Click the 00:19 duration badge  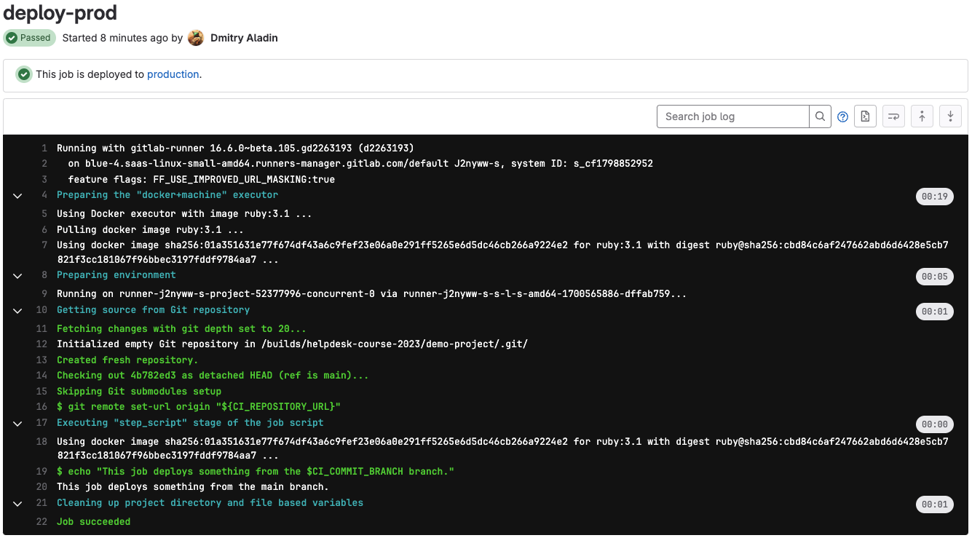click(x=934, y=197)
